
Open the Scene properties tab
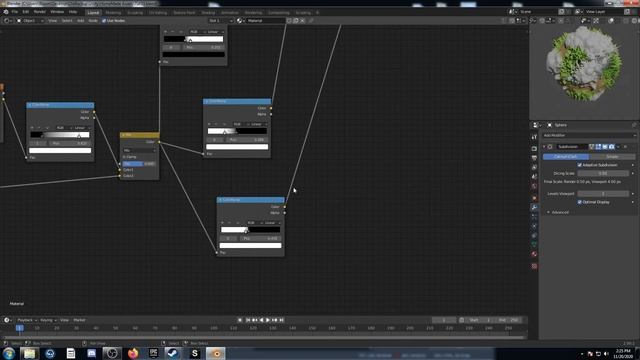[534, 177]
